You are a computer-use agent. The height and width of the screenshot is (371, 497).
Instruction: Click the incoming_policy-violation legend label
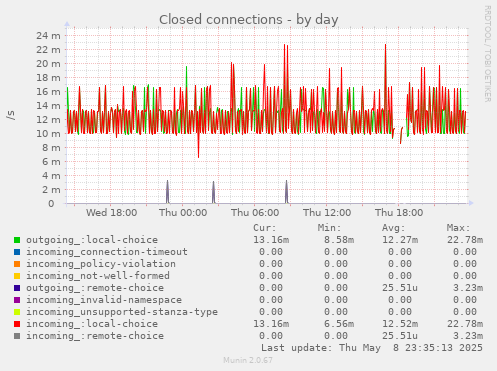tap(101, 264)
